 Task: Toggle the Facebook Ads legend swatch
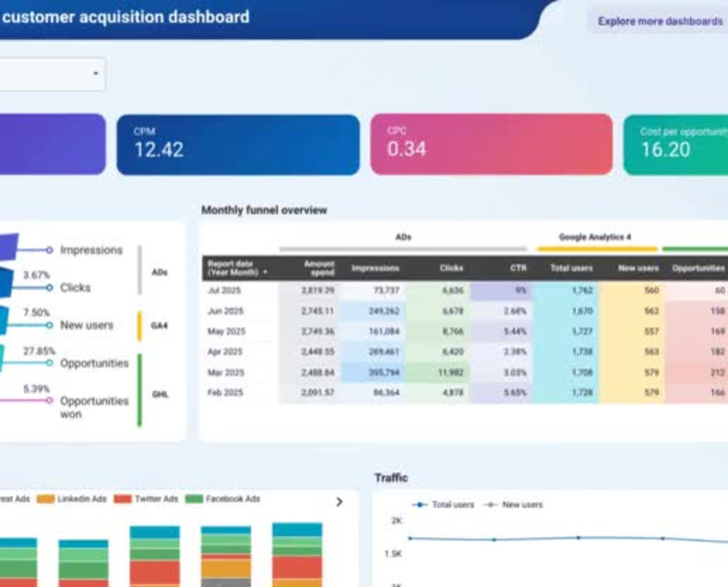(194, 499)
